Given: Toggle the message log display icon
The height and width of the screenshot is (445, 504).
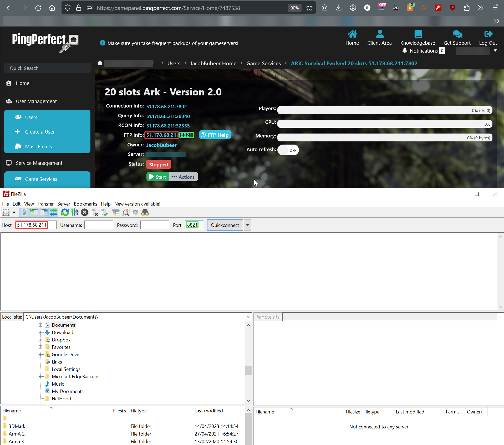Looking at the screenshot, I should [24, 212].
